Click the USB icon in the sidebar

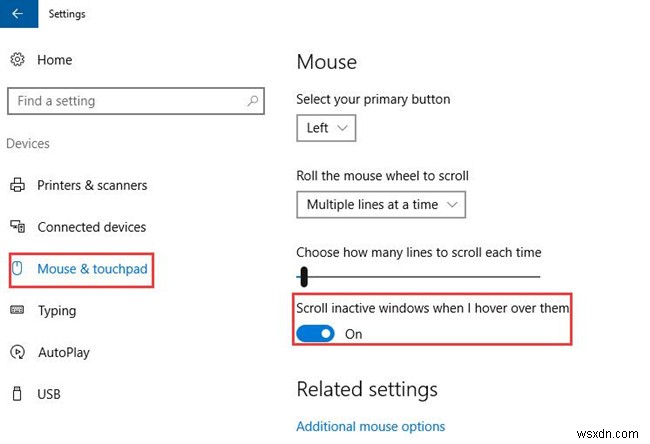18,395
